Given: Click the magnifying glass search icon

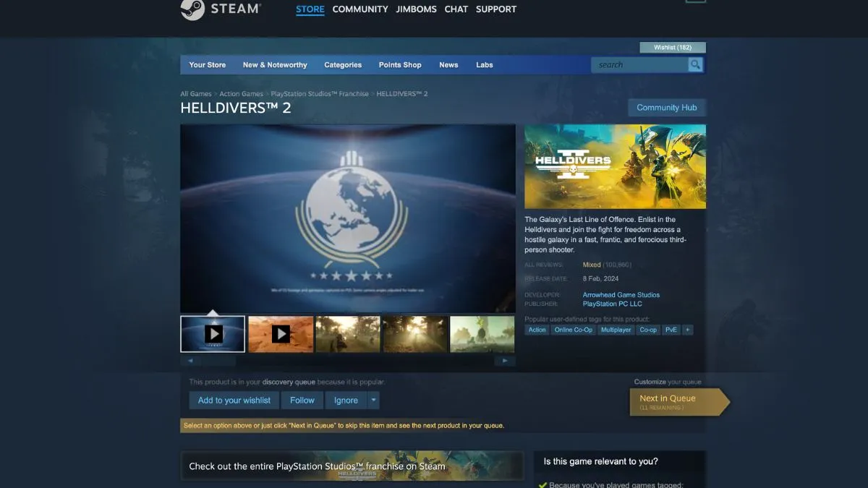Looking at the screenshot, I should [694, 64].
